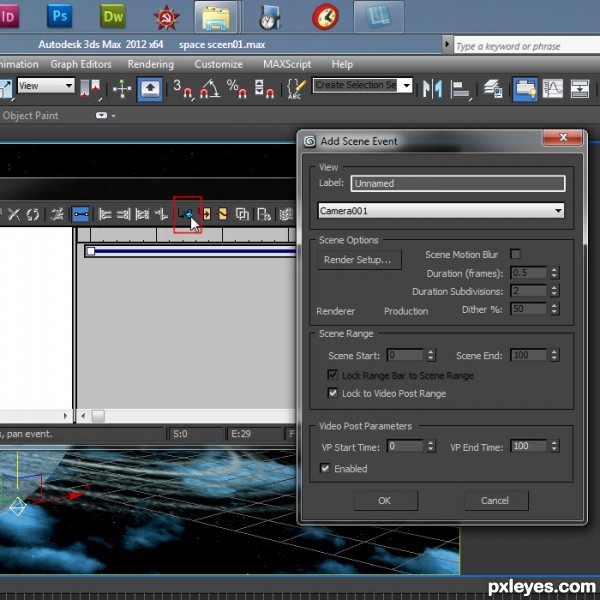Switch to the Object Paint tab
The width and height of the screenshot is (600, 600).
30,116
